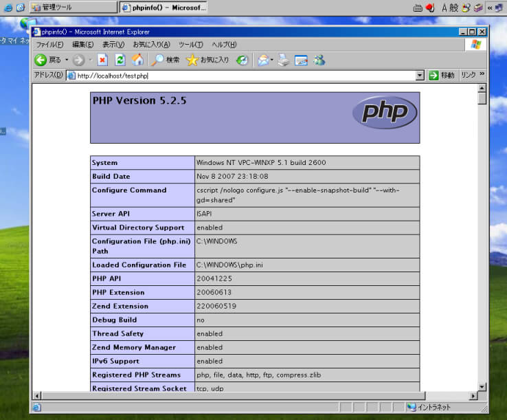Click the Mail icon in toolbar
This screenshot has height=420, width=507.
tap(262, 60)
